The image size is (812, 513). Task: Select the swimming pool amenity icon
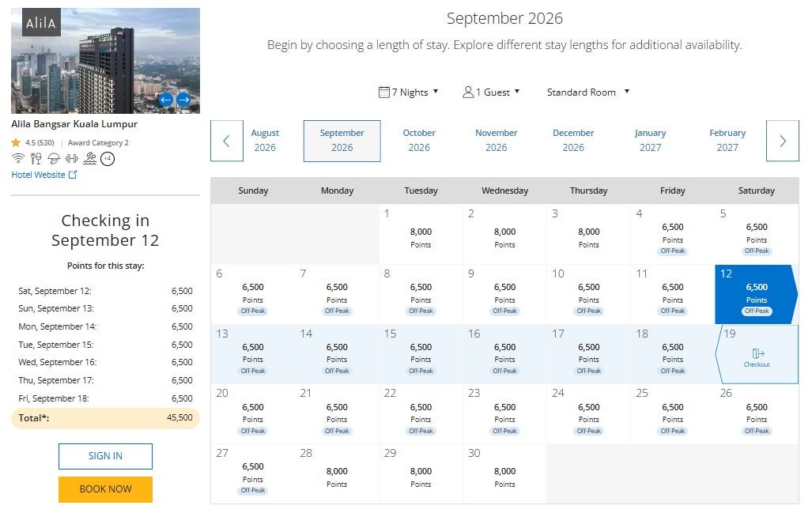click(89, 159)
